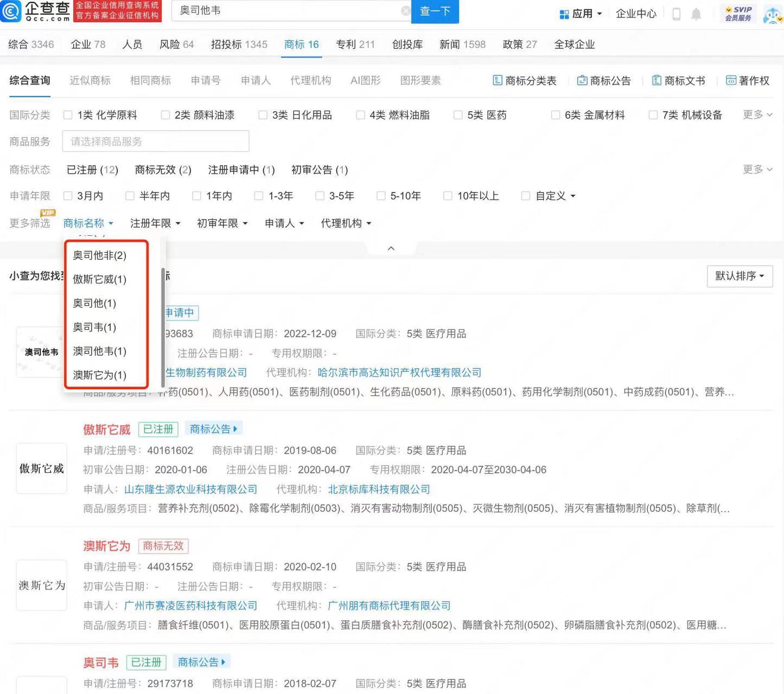Open the 澳斯它为 trademark thumbnail
Viewport: 784px width, 694px height.
coord(42,586)
